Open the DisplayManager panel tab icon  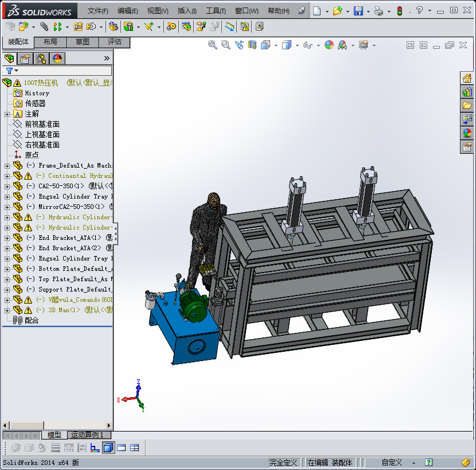point(57,59)
